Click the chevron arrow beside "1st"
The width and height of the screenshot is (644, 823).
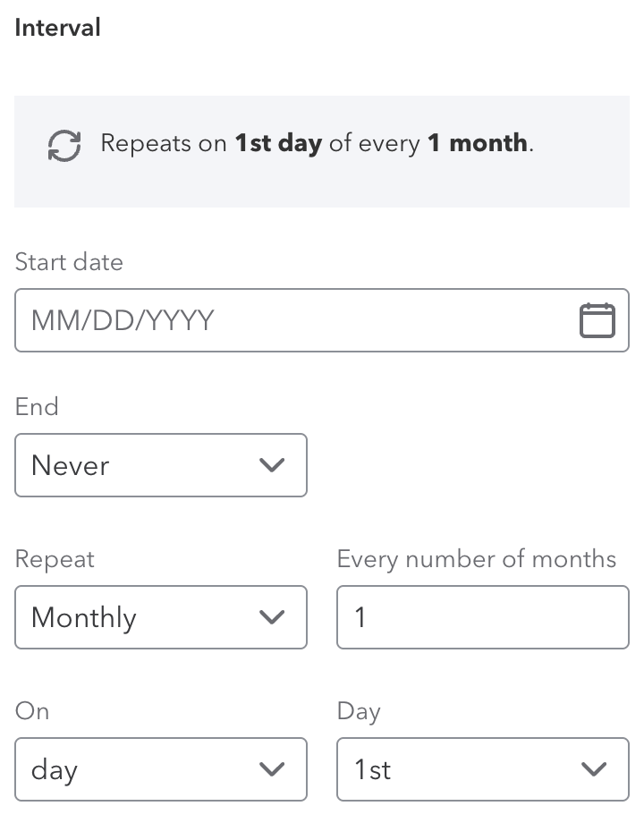(593, 769)
